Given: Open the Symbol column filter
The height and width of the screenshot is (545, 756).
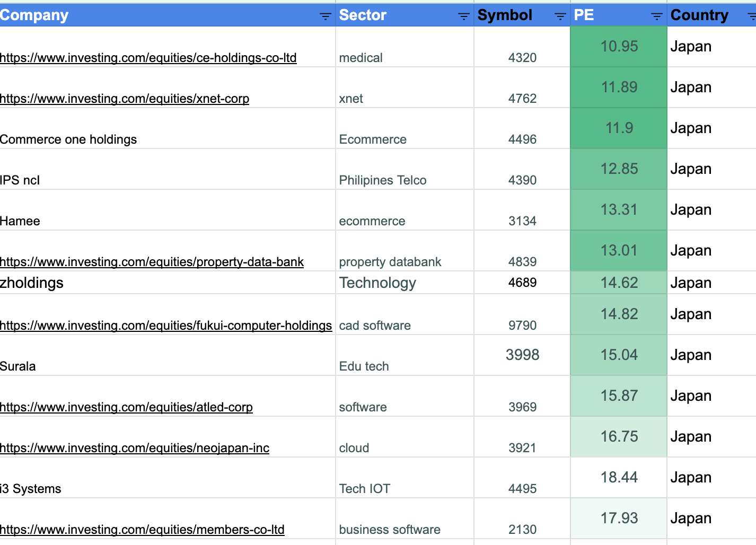Looking at the screenshot, I should [560, 16].
